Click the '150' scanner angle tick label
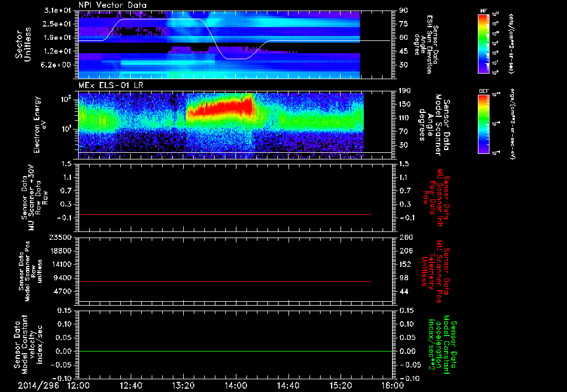Screen dimensions: 567x392 405,104
